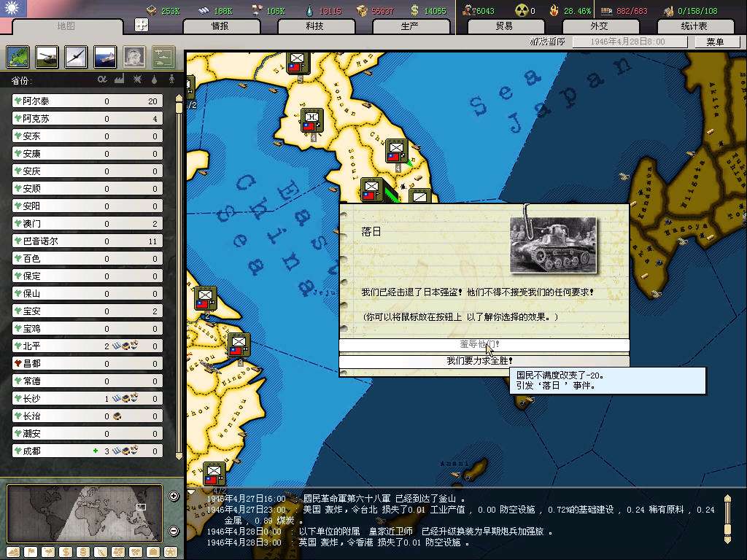Select province 阿尔泰 in the list
This screenshot has width=747, height=560.
point(88,101)
